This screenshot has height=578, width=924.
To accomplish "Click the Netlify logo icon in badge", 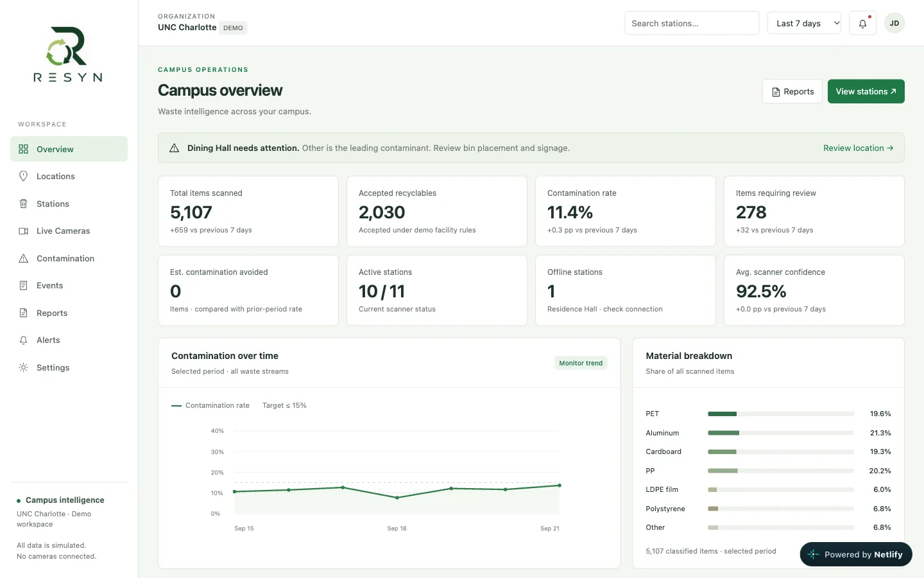I will click(x=814, y=554).
